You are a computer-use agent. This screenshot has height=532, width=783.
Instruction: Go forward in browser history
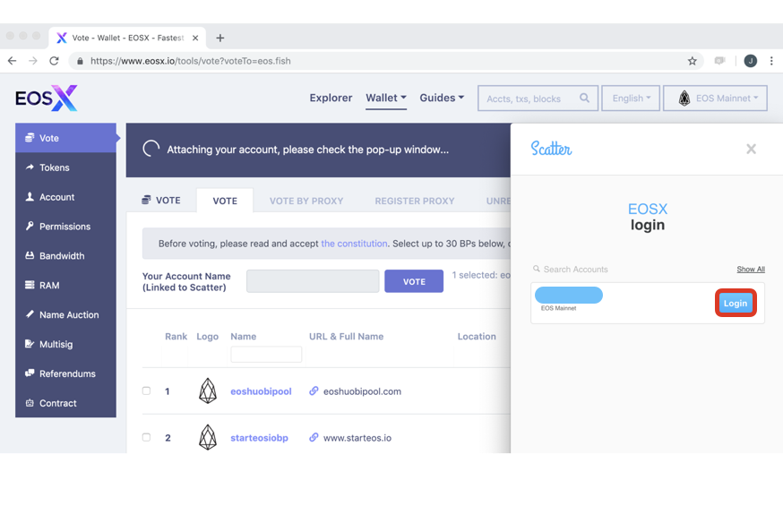pos(33,61)
